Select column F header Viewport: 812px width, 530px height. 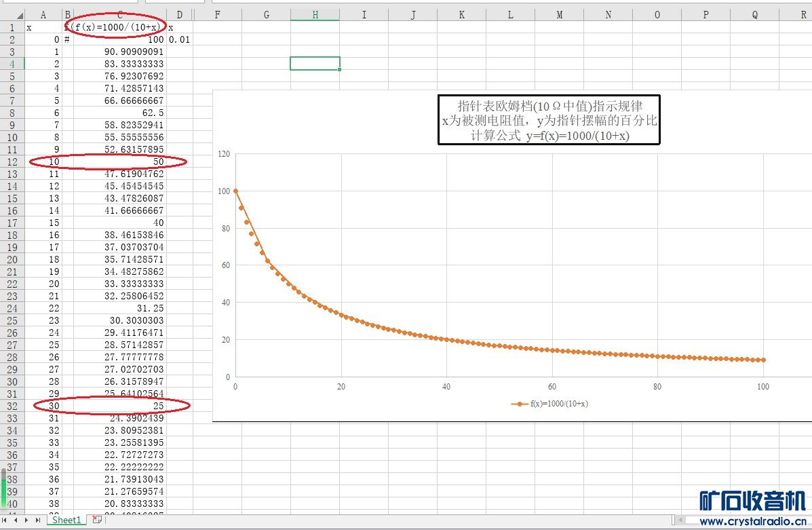[217, 14]
